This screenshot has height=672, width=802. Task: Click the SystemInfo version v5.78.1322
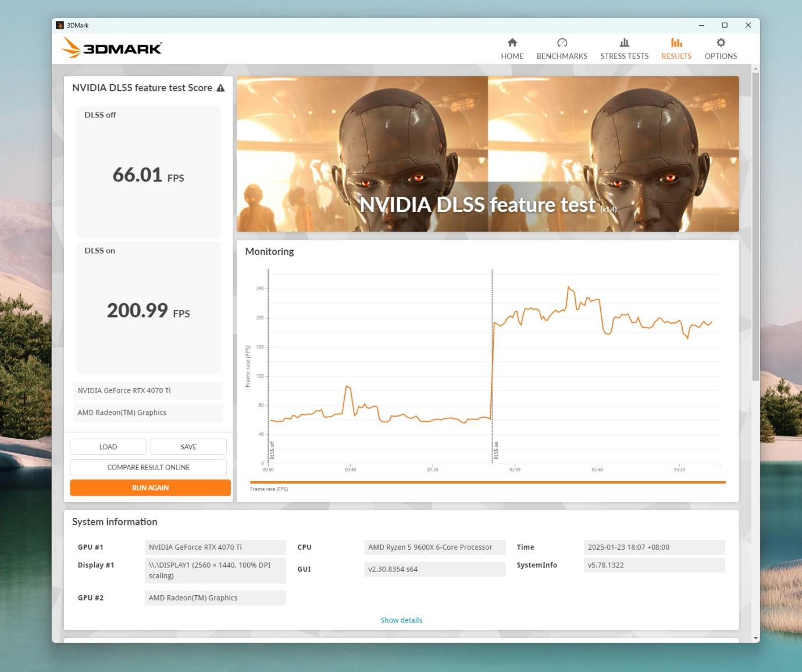654,565
